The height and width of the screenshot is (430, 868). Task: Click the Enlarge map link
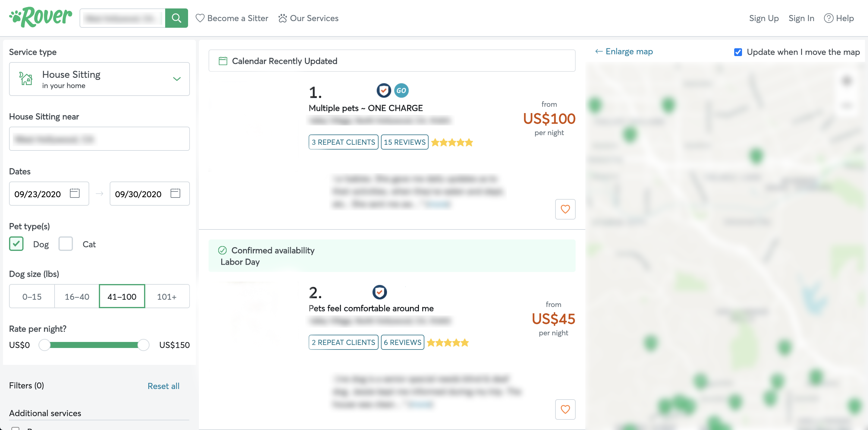coord(624,52)
